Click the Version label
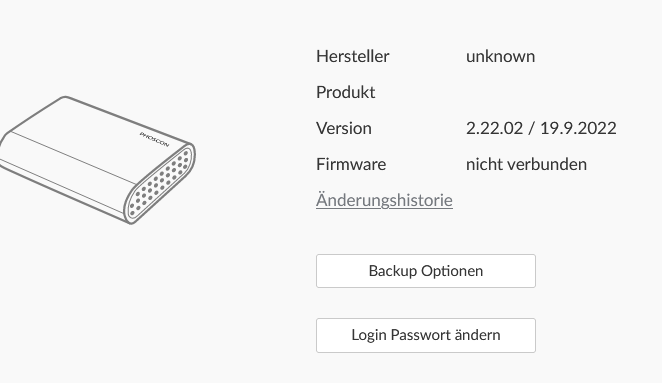Image resolution: width=662 pixels, height=383 pixels. 344,128
